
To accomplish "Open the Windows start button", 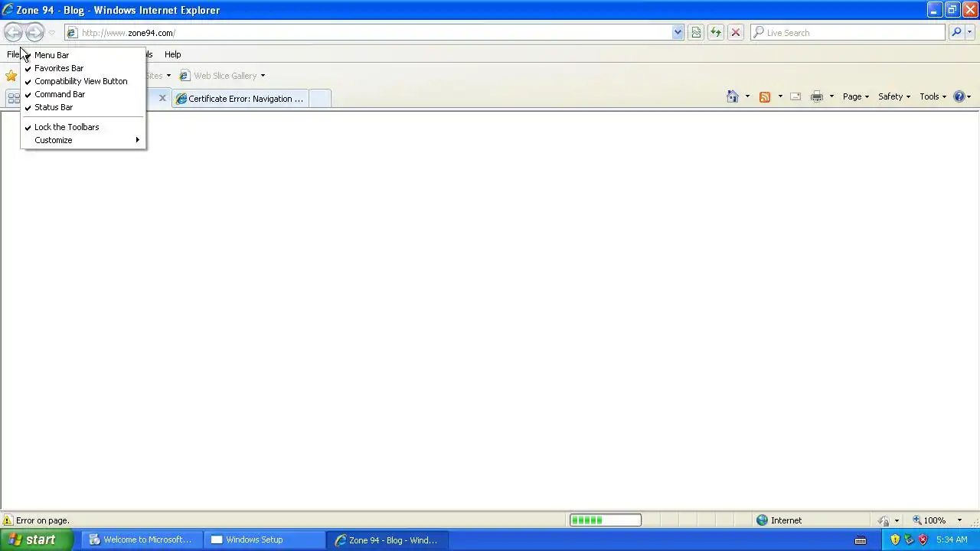I will click(x=38, y=540).
